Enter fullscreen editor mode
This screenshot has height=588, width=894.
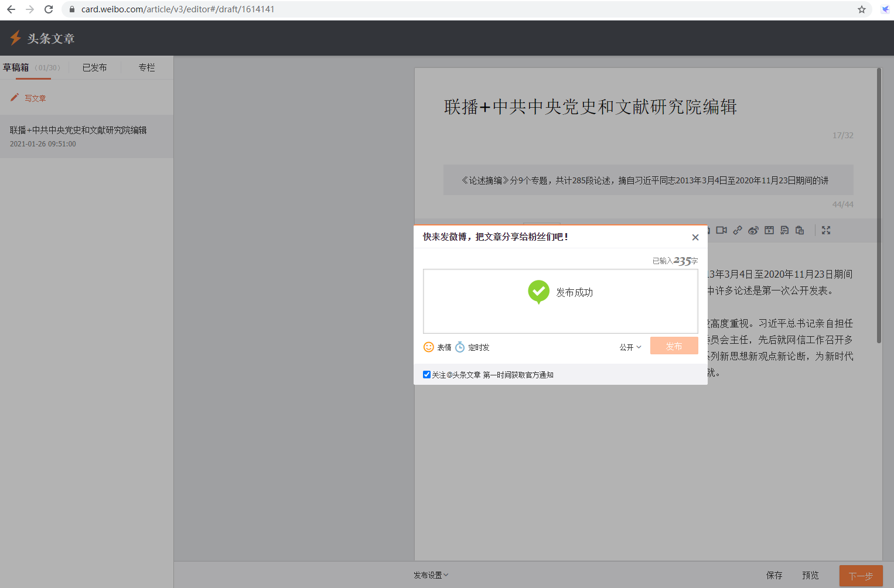point(826,230)
